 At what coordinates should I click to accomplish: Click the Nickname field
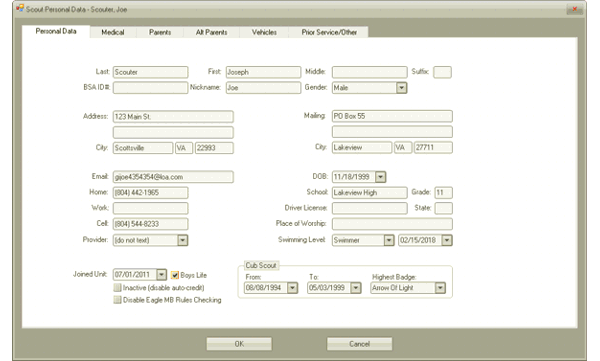(x=263, y=88)
